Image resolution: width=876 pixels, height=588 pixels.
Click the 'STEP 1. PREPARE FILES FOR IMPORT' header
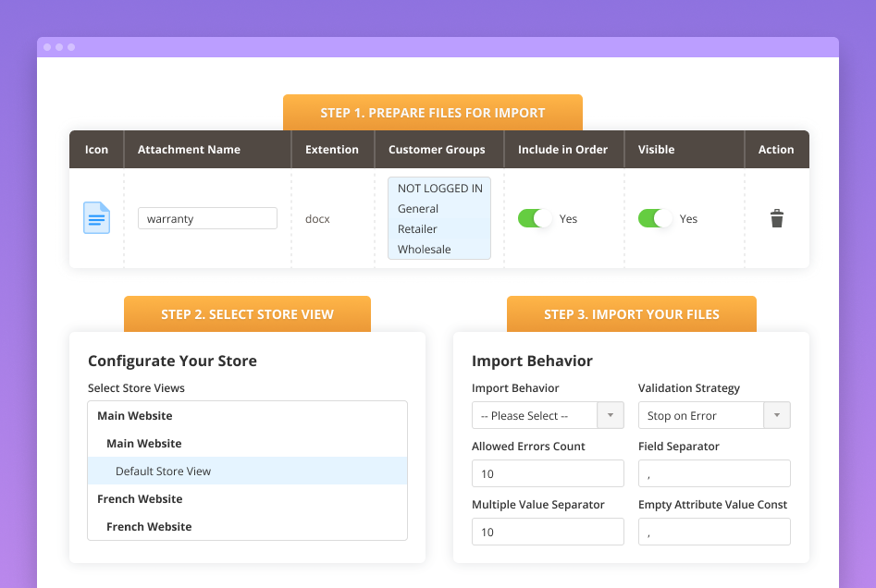tap(432, 112)
